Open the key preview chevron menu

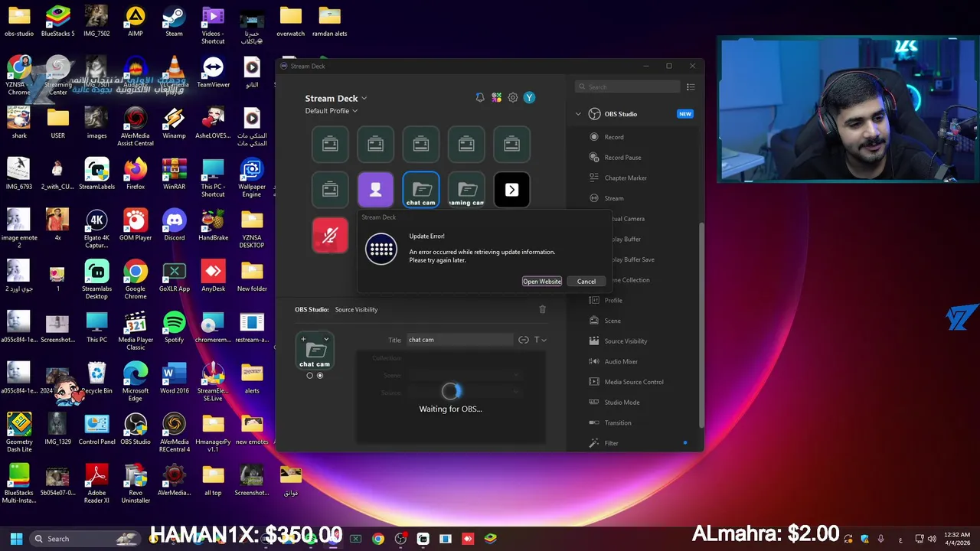(x=326, y=339)
